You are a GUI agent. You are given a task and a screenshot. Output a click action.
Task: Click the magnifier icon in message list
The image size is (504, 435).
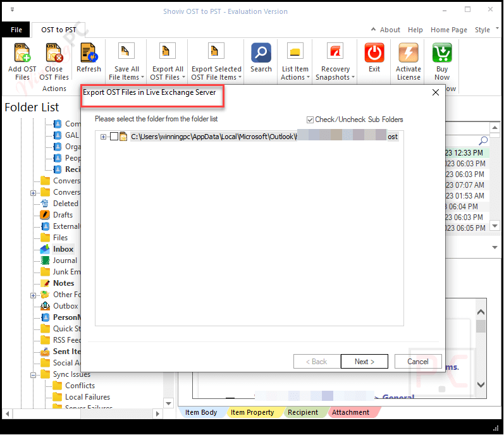483,140
